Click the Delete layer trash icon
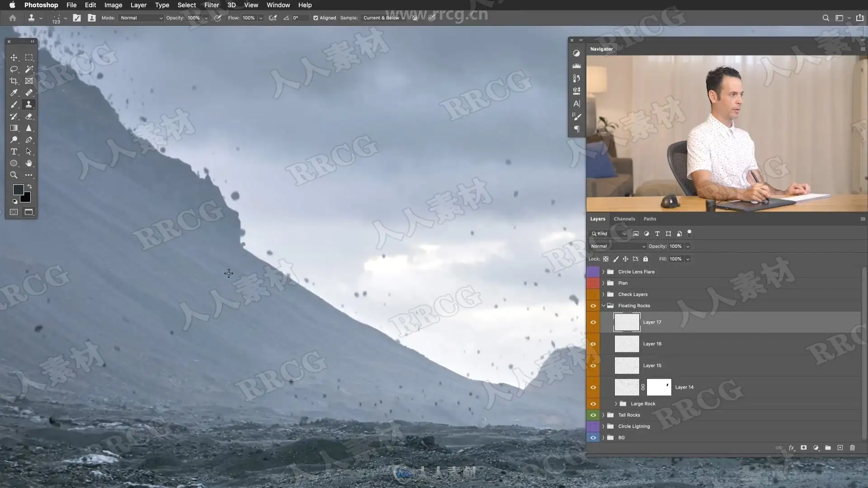The width and height of the screenshot is (868, 488). coord(852,448)
